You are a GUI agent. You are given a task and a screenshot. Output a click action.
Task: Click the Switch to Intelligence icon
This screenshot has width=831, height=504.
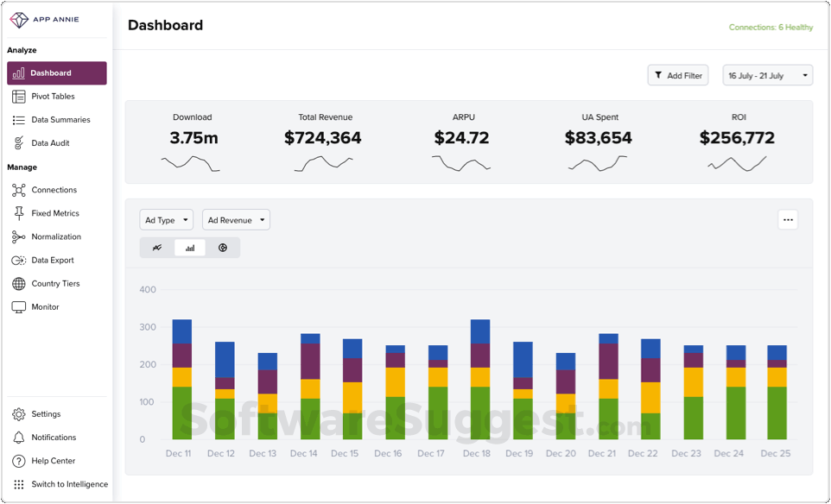point(18,484)
